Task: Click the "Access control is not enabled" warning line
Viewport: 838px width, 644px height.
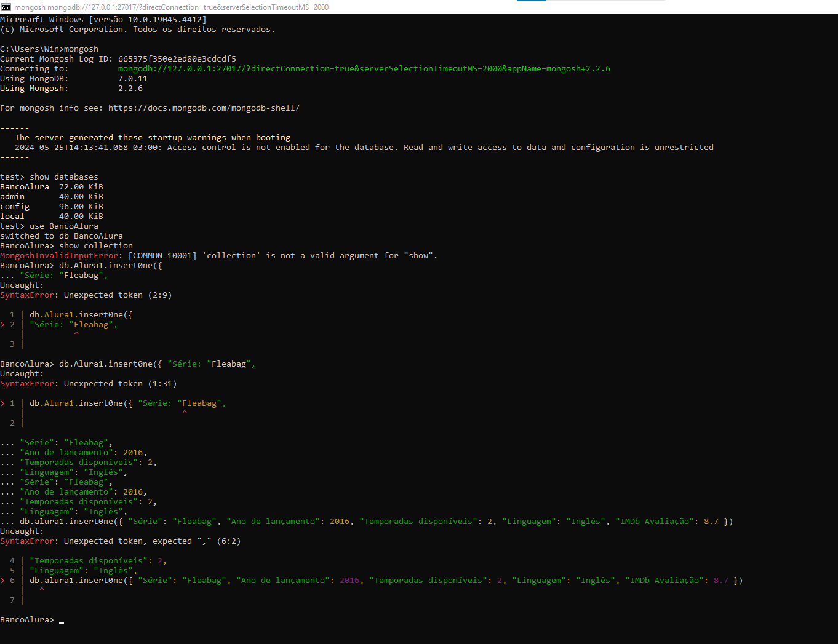Action: click(364, 148)
